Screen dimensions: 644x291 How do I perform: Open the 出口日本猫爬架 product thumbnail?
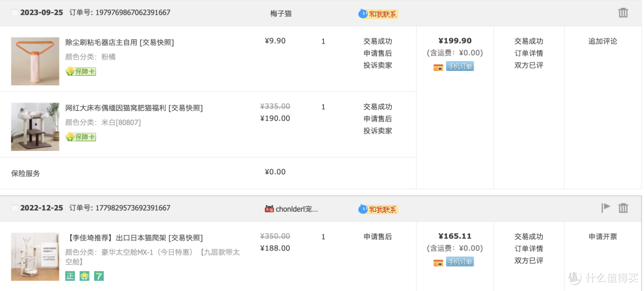(x=35, y=257)
